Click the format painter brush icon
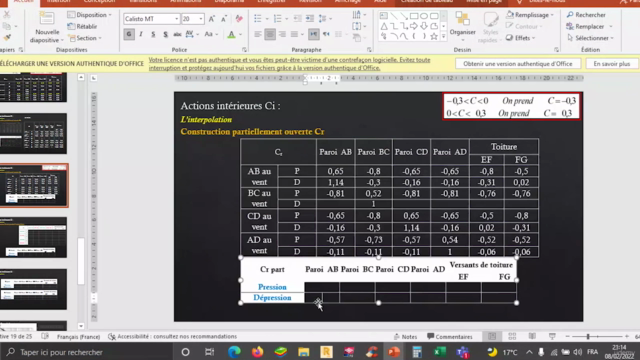Screen dimensions: 640x360 [7, 38]
